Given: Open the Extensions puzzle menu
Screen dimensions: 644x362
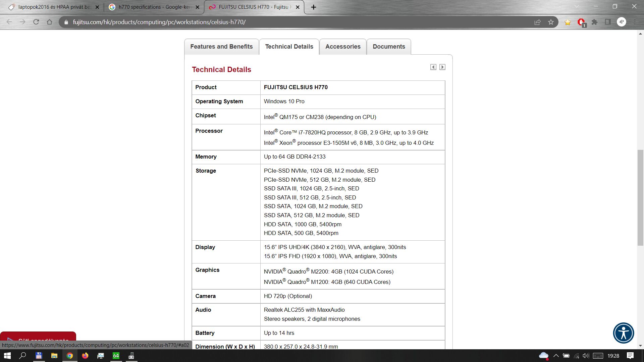Looking at the screenshot, I should [594, 22].
